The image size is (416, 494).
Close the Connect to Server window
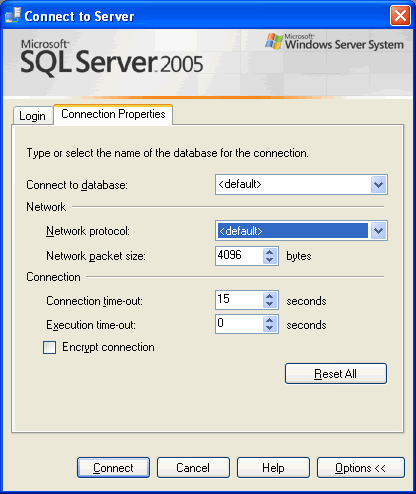[x=400, y=15]
